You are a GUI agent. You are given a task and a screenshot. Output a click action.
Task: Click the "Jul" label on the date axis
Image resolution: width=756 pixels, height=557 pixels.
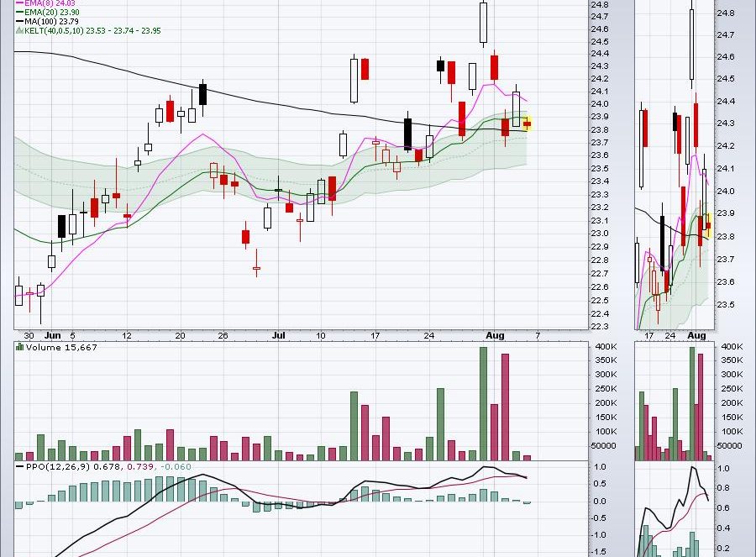click(279, 336)
